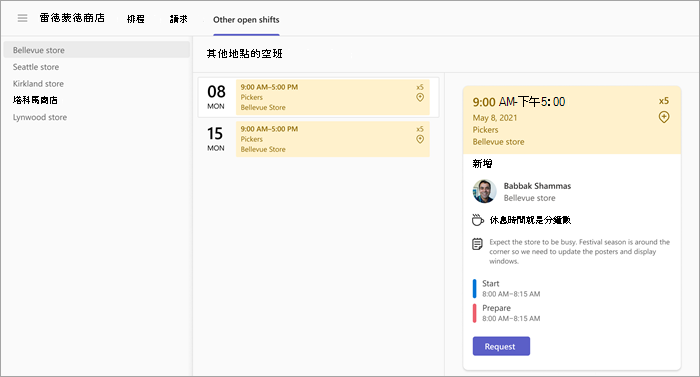The image size is (700, 377).
Task: Open the 請求 tab
Action: pos(179,19)
